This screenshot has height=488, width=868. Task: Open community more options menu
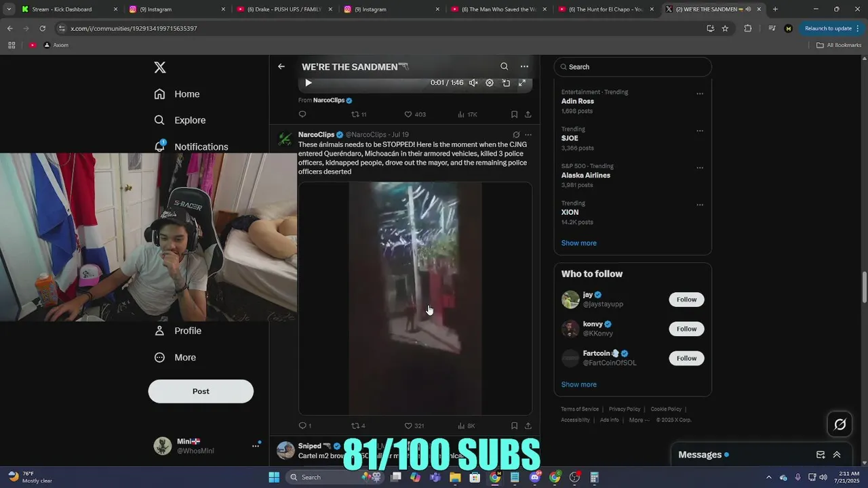[524, 66]
